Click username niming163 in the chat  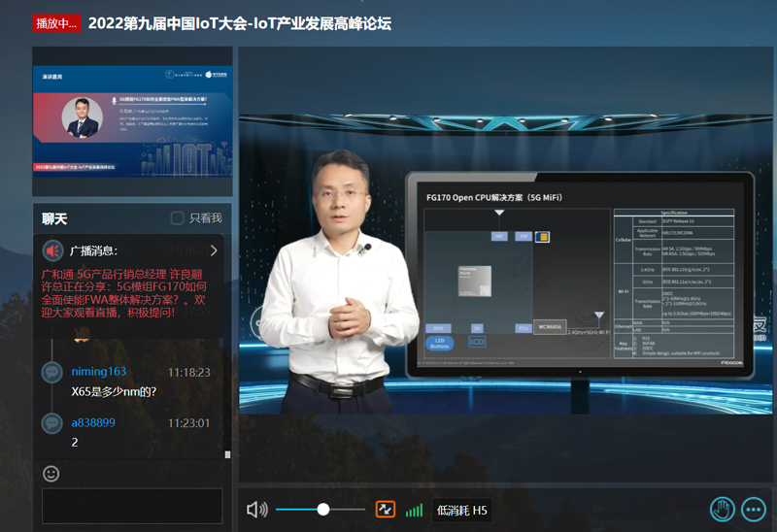99,372
